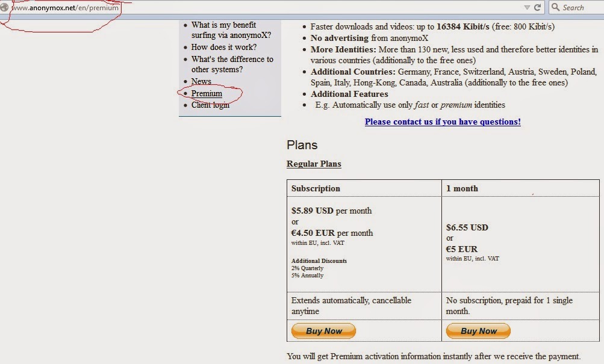Select Premium in the sidebar menu

[x=207, y=93]
